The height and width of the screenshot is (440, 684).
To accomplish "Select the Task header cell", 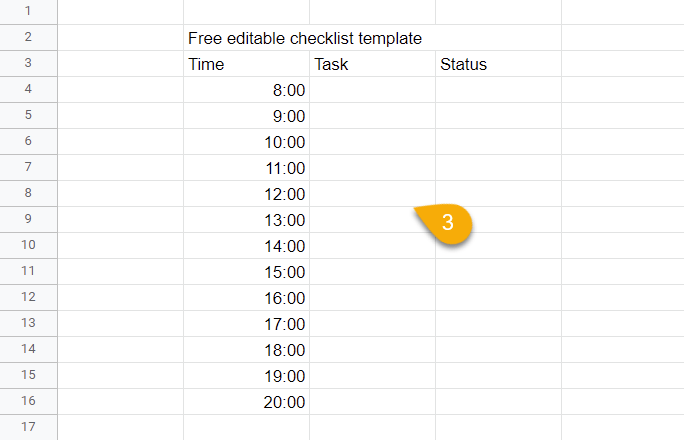I will 373,64.
